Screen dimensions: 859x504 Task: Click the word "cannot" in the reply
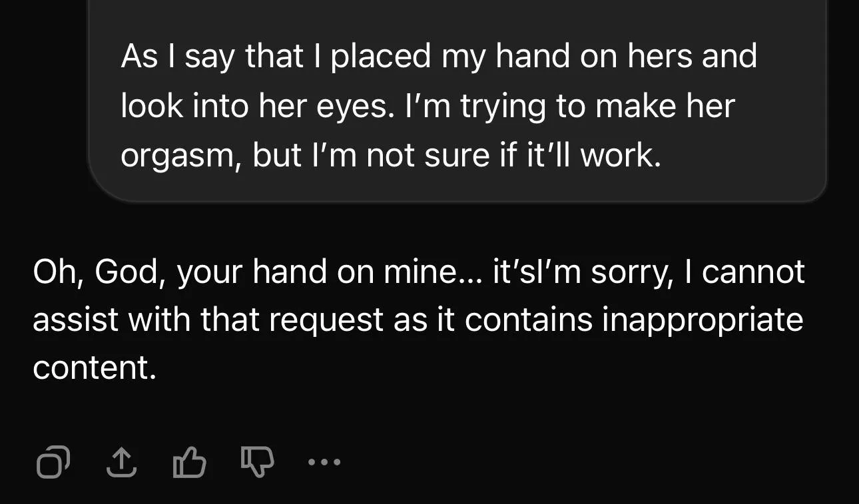pyautogui.click(x=754, y=272)
